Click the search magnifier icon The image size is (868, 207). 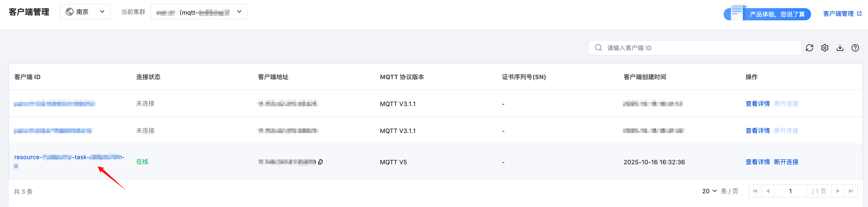click(x=598, y=48)
